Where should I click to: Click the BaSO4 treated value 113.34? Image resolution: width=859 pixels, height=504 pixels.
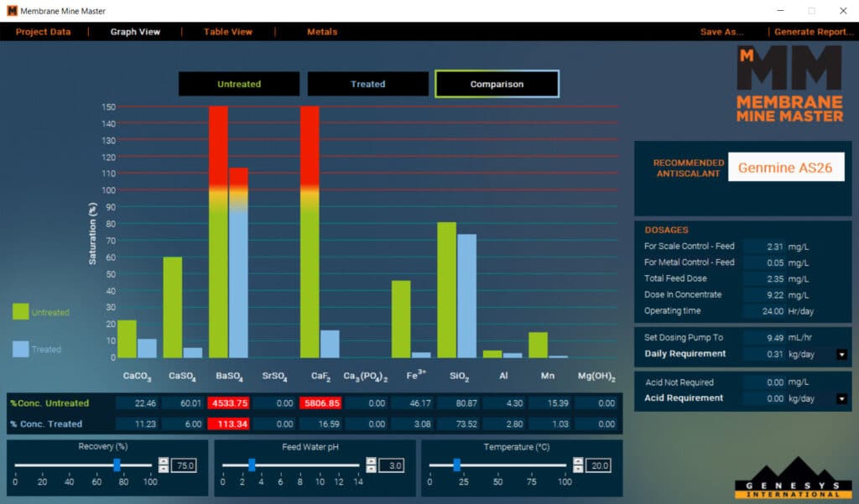[228, 424]
